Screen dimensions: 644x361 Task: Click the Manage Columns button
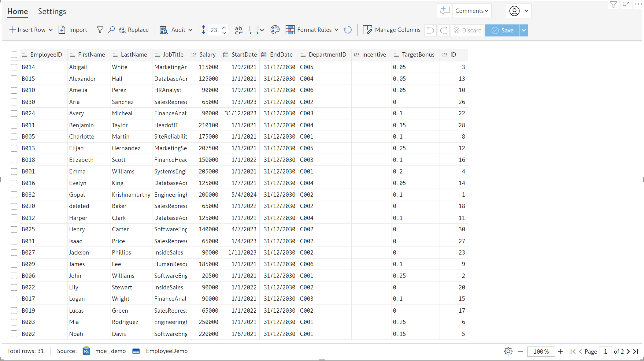click(x=391, y=30)
